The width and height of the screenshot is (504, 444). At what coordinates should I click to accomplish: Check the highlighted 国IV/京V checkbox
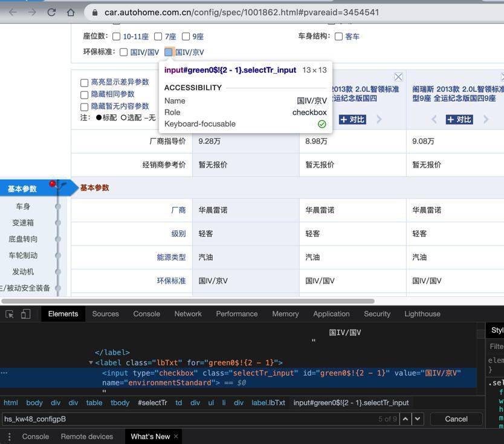click(x=169, y=52)
